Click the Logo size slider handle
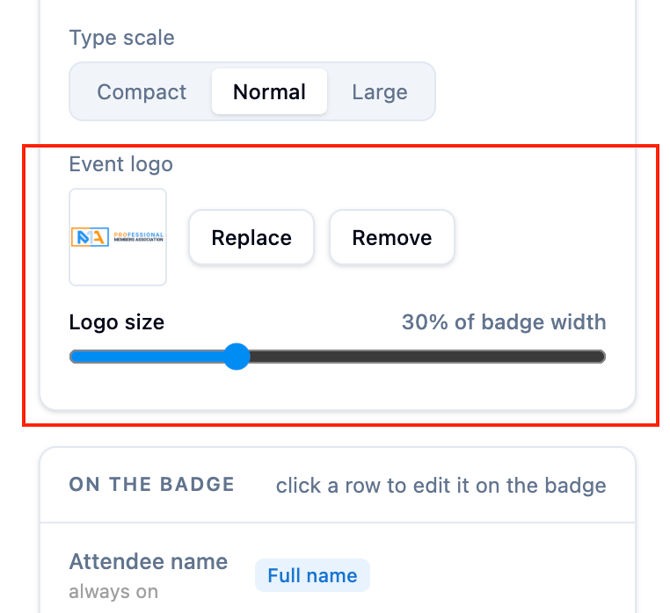 tap(236, 356)
